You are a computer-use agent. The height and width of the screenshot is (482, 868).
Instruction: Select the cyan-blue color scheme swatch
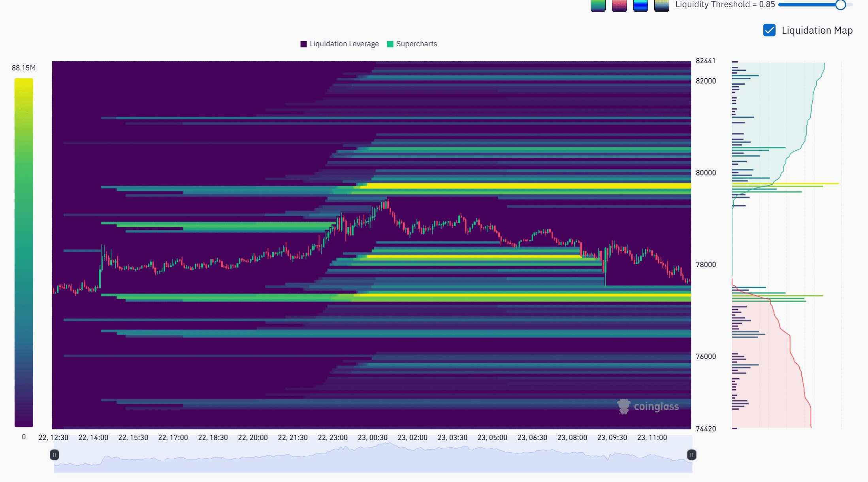[x=640, y=6]
